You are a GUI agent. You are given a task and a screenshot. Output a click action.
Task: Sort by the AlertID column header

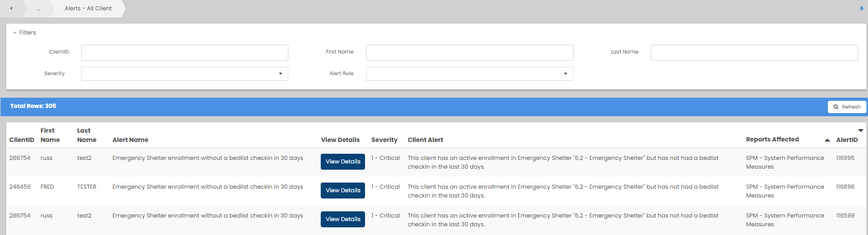click(847, 140)
